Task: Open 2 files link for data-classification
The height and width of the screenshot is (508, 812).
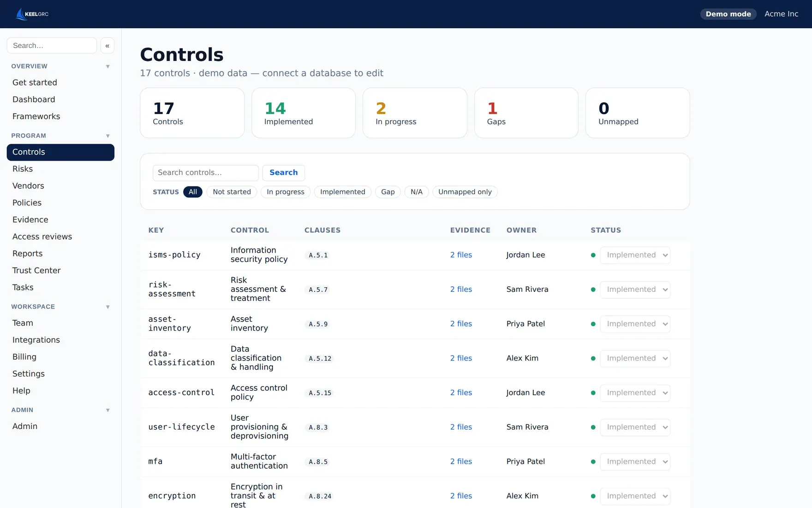Action: point(461,358)
